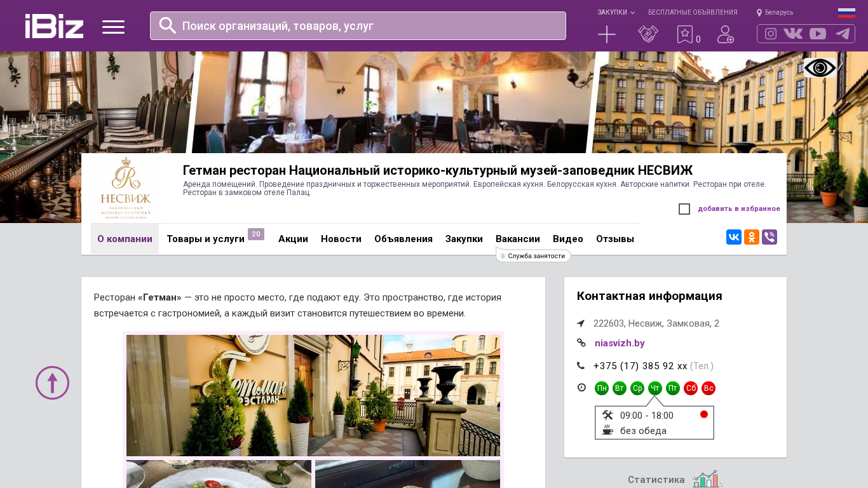Click the address '222603, Несвиж, Замковая, 2'
Image resolution: width=868 pixels, height=488 pixels.
tap(656, 323)
